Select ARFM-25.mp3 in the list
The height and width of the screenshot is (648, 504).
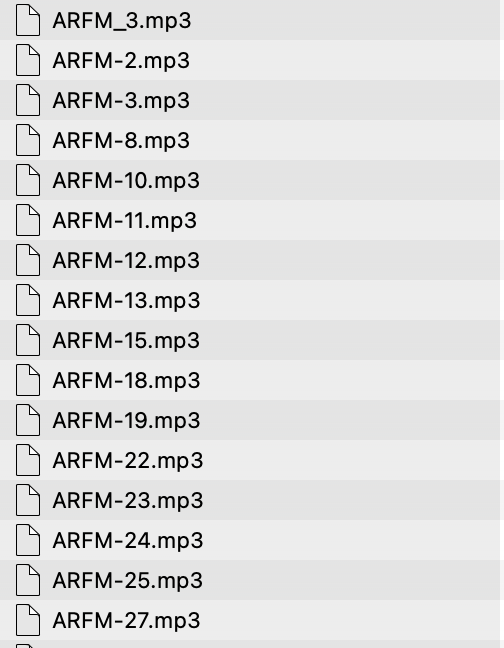(128, 581)
